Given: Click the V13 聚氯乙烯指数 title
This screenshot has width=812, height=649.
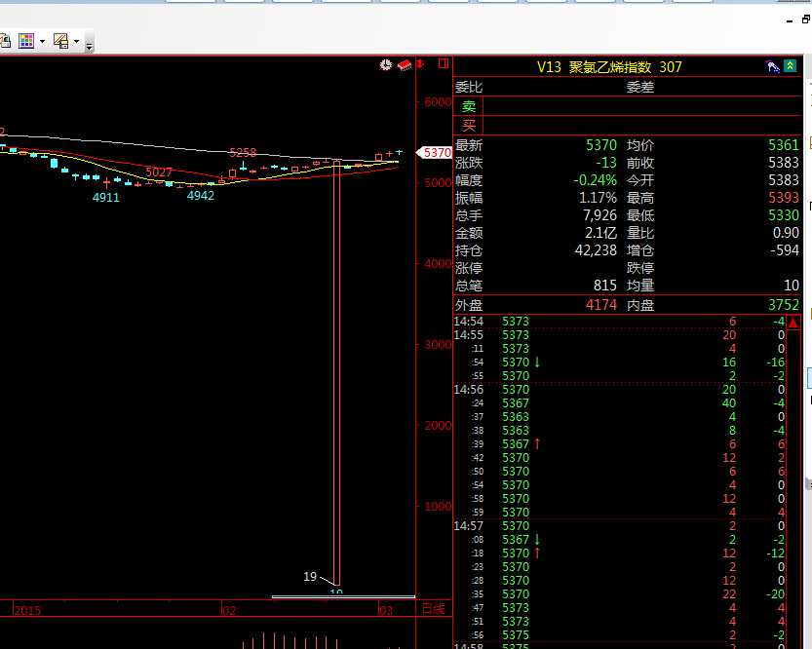Looking at the screenshot, I should pos(609,67).
